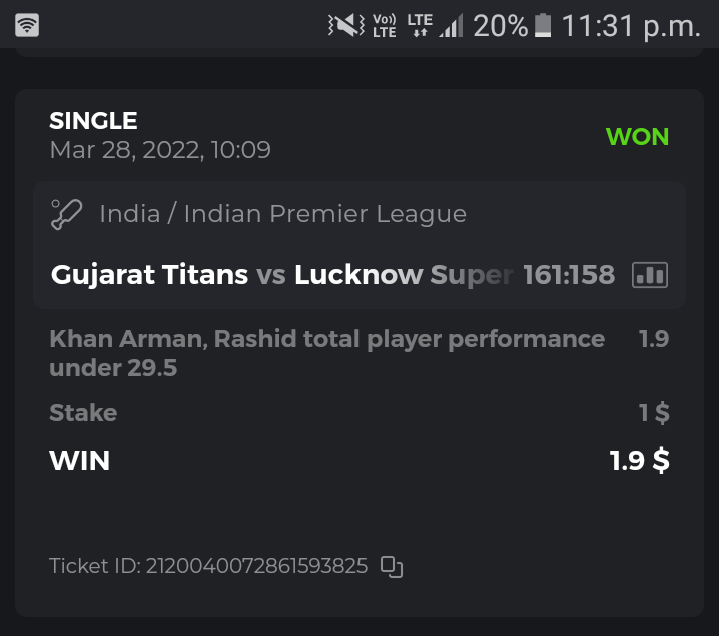This screenshot has width=719, height=636.
Task: Tap the 161:158 match score
Action: [569, 275]
